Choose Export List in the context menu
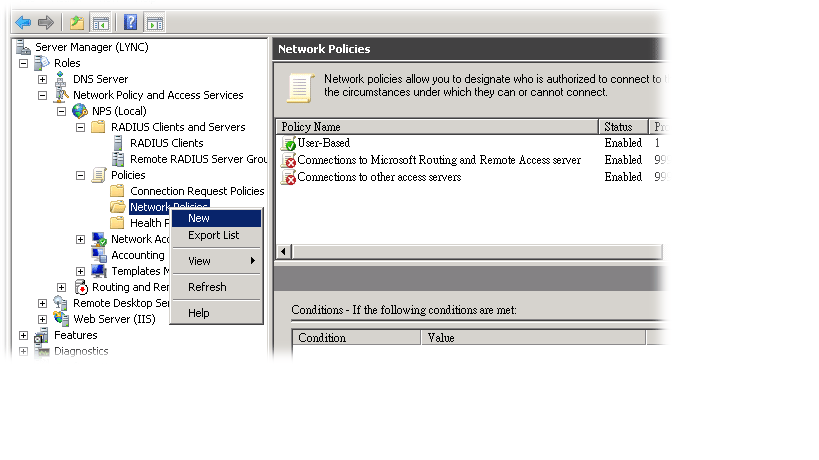Viewport: 819px width, 460px height. pyautogui.click(x=213, y=236)
